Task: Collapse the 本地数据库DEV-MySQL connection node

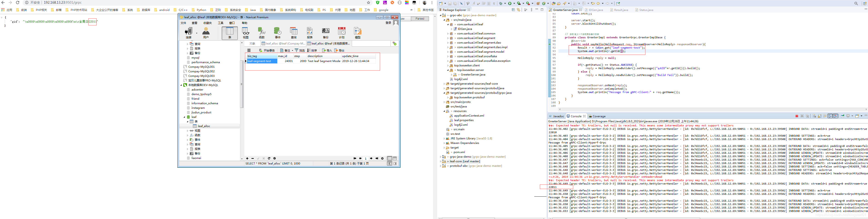Action: (181, 85)
